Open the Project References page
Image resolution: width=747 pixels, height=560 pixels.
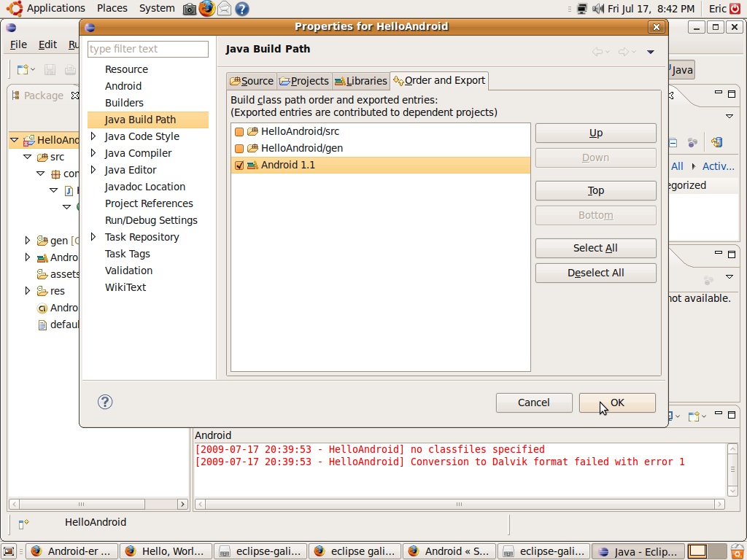tap(149, 204)
